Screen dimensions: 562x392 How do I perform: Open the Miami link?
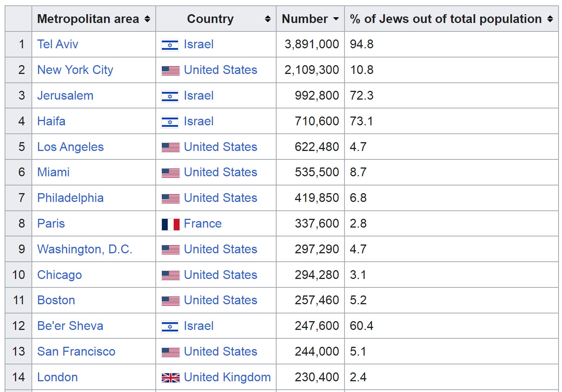53,172
